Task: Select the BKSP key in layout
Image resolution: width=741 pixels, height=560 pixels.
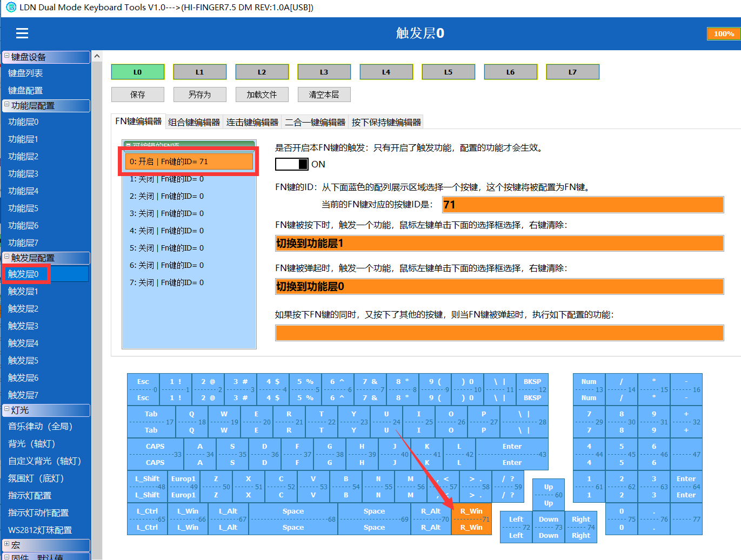Action: pos(532,389)
